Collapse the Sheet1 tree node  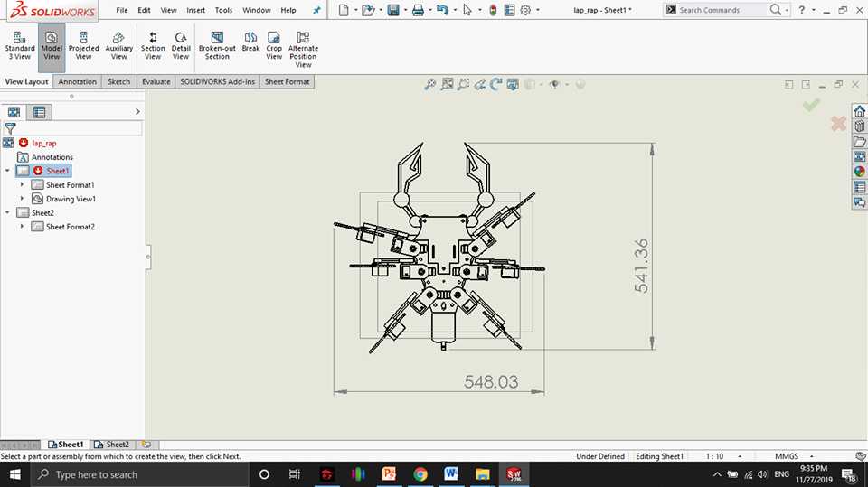(8, 171)
